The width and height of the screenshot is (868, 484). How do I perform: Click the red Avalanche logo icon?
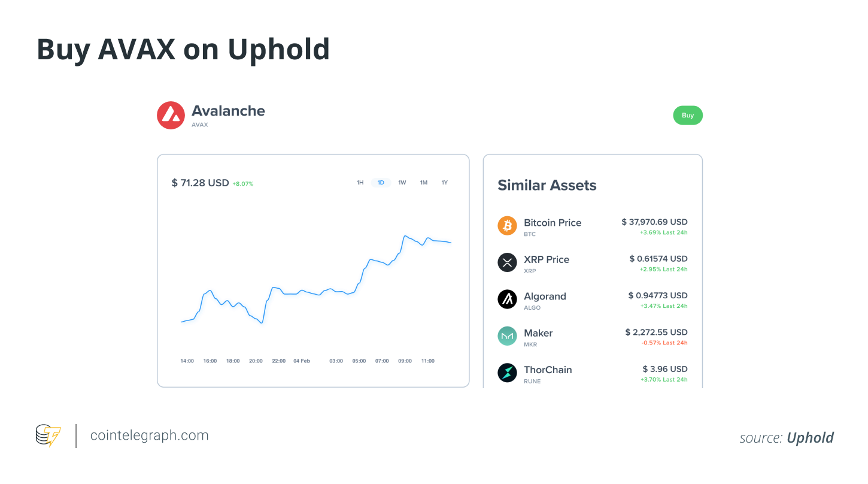click(x=171, y=115)
